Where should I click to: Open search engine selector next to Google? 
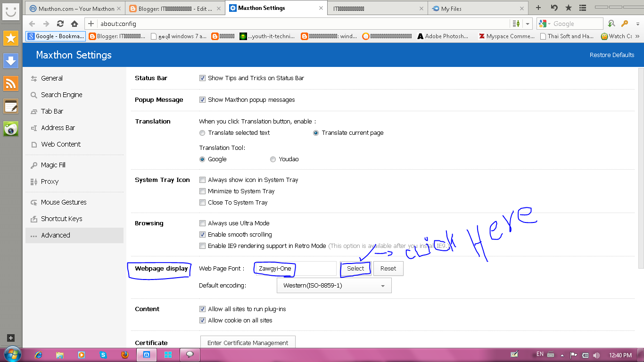click(544, 24)
